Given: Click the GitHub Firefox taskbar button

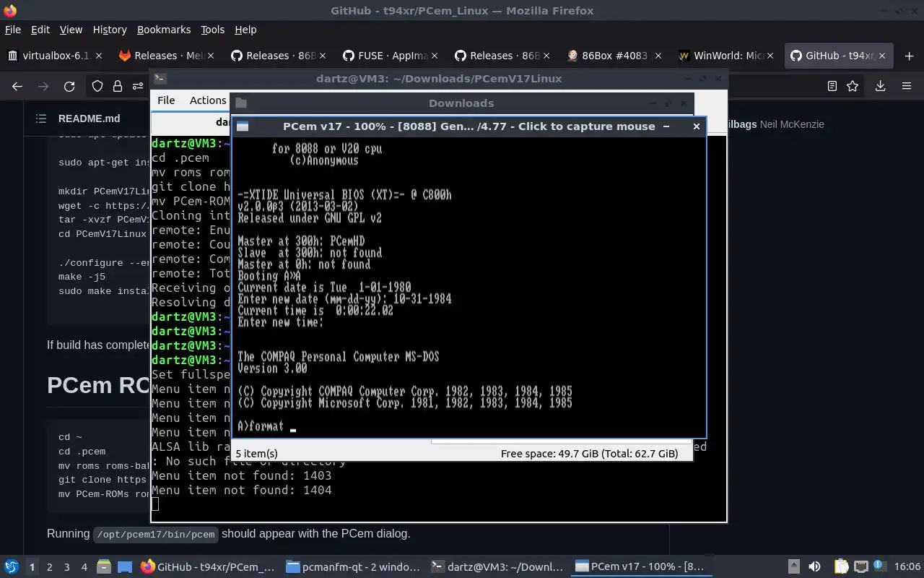Looking at the screenshot, I should 208,567.
